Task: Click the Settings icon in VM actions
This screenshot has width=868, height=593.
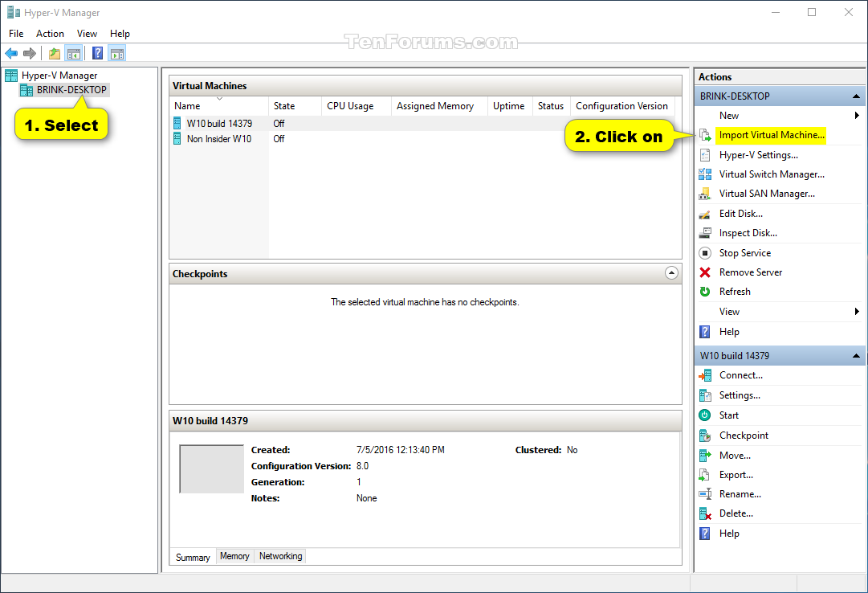Action: tap(705, 395)
